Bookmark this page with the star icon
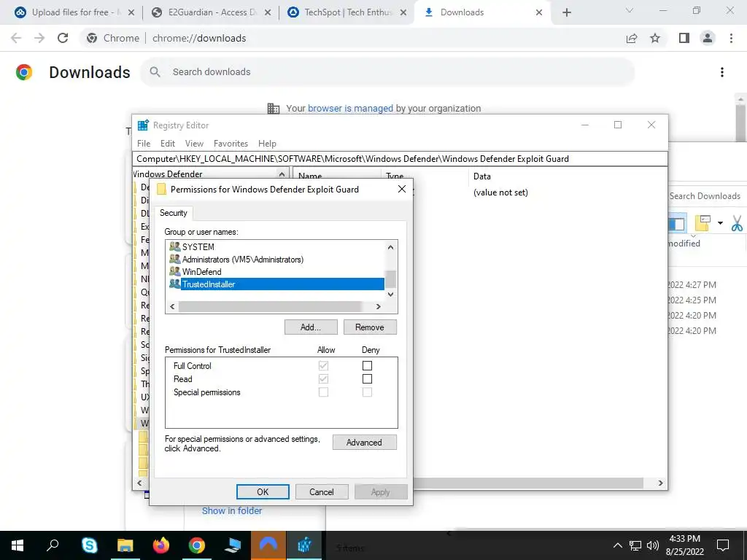The width and height of the screenshot is (747, 560). 655,38
